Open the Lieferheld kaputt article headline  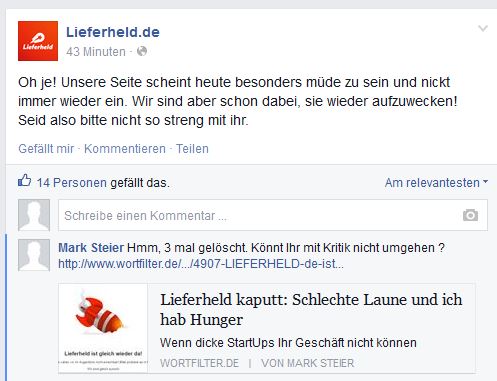311,309
